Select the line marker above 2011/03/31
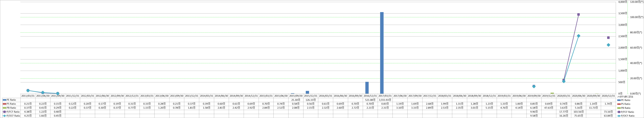Image resolution: width=644 pixels, height=118 pixels. pyautogui.click(x=28, y=90)
